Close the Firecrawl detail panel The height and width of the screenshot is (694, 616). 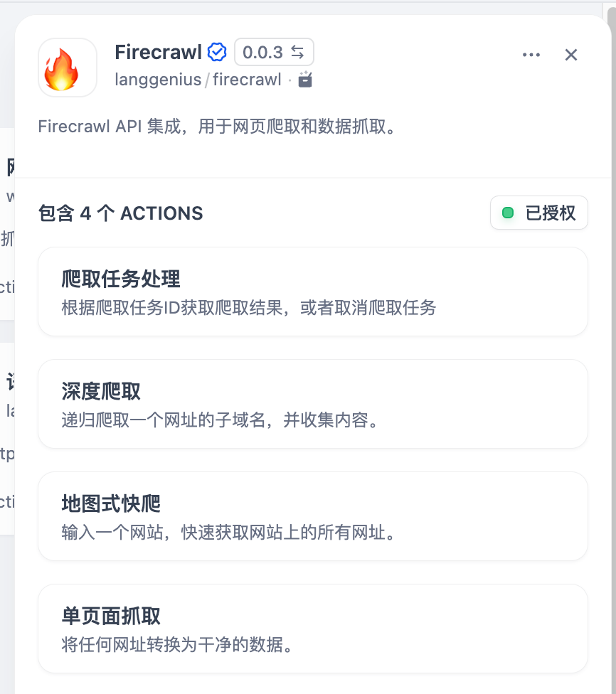tap(570, 55)
